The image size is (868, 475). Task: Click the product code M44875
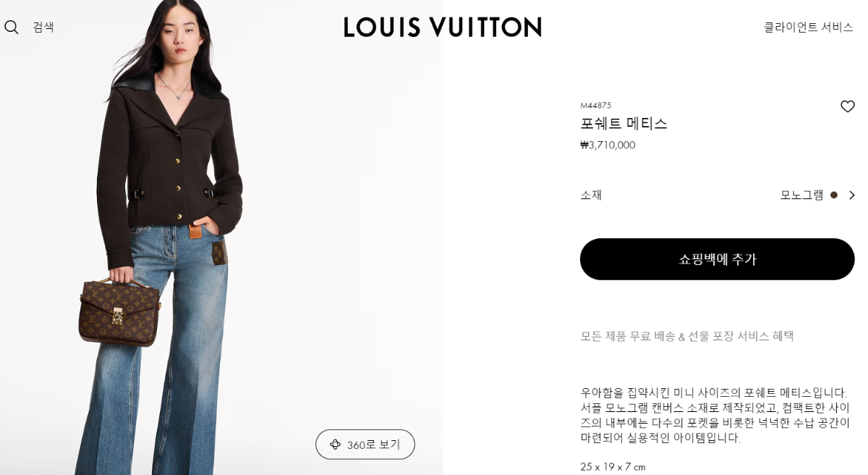coord(596,106)
